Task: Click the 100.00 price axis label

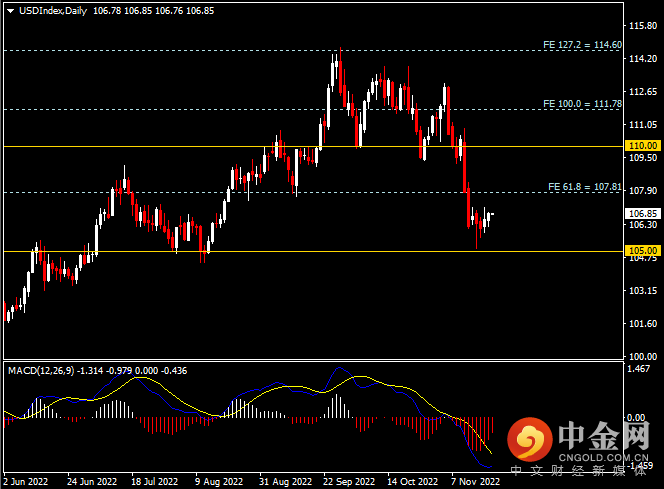Action: 643,356
